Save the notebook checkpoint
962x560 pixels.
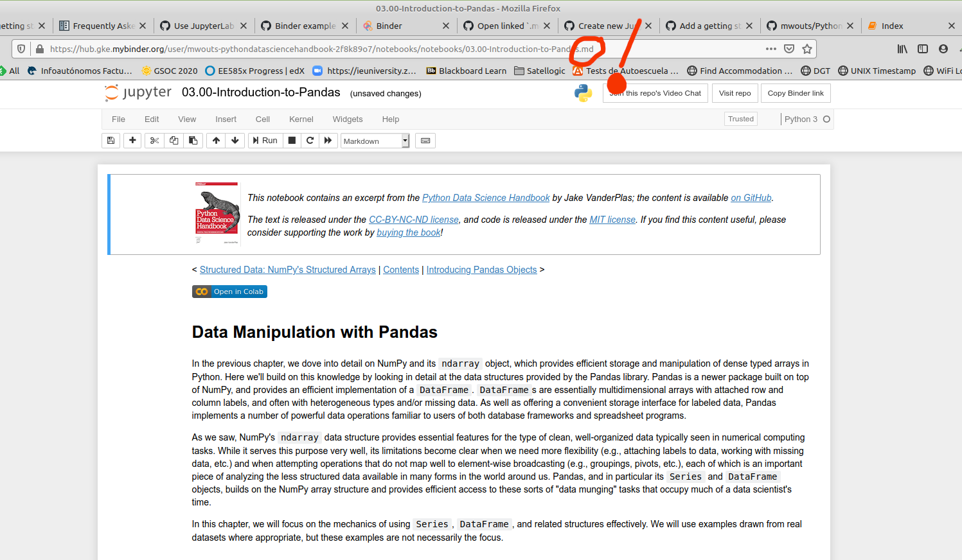click(x=111, y=140)
